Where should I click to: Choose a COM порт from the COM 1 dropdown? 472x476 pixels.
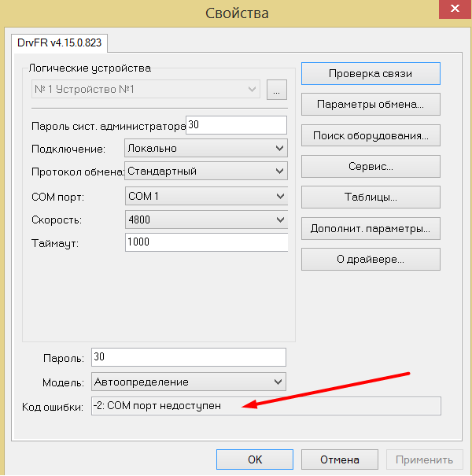206,196
